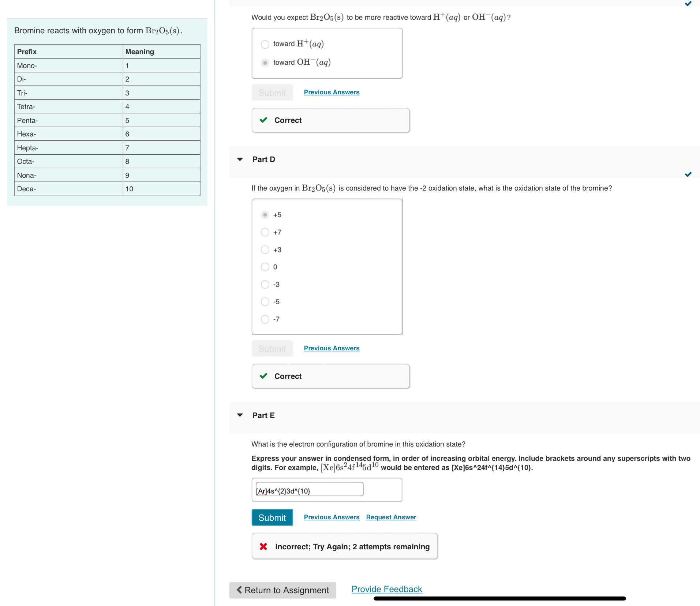Click the Request Answer link

(x=391, y=517)
